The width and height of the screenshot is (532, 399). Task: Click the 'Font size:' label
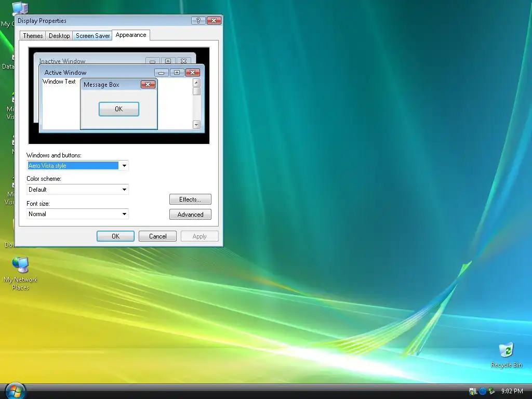click(38, 204)
